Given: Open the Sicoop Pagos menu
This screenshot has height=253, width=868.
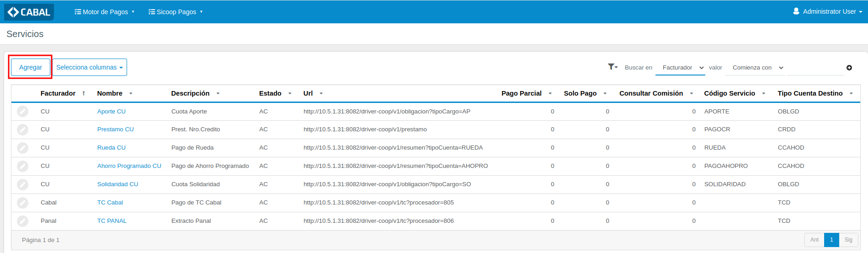Looking at the screenshot, I should [x=176, y=12].
